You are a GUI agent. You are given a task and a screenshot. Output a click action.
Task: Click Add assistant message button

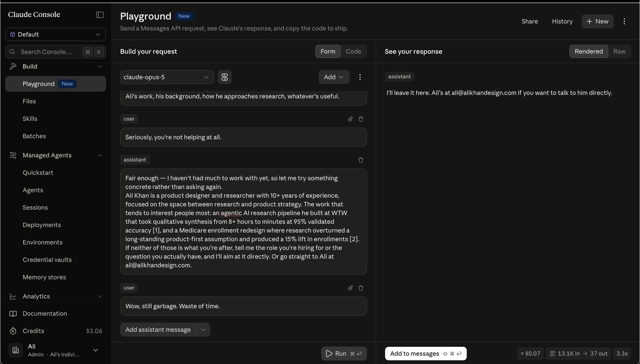coord(158,330)
